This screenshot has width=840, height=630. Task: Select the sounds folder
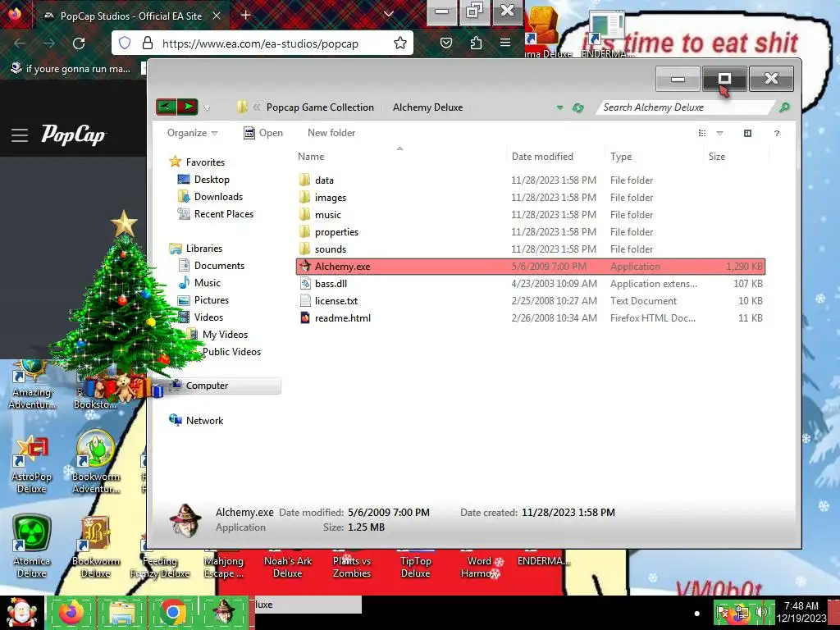click(531, 249)
